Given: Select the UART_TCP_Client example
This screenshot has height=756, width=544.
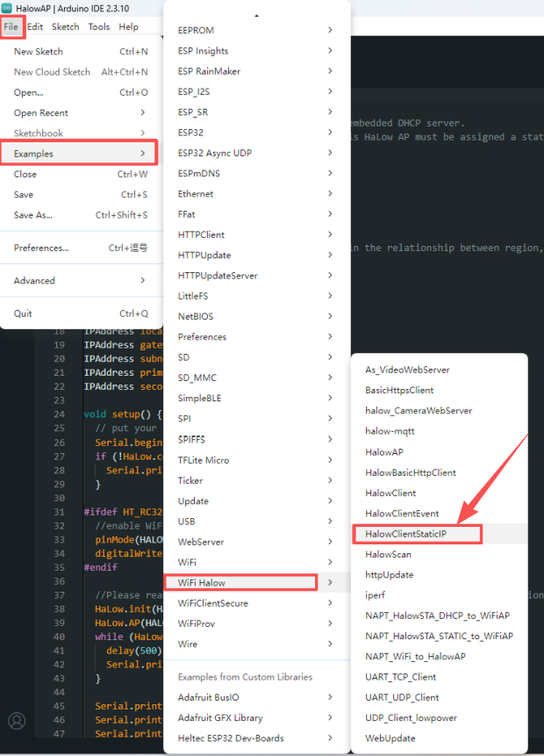Looking at the screenshot, I should pyautogui.click(x=440, y=677).
